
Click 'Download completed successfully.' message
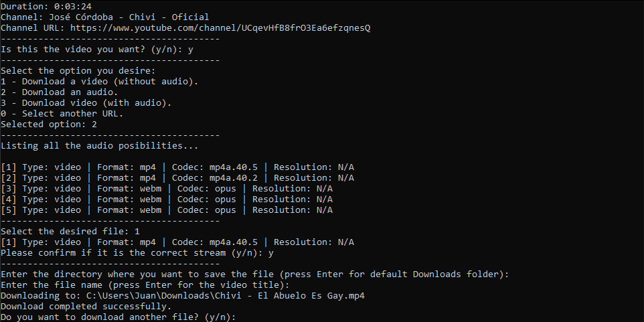[86, 306]
